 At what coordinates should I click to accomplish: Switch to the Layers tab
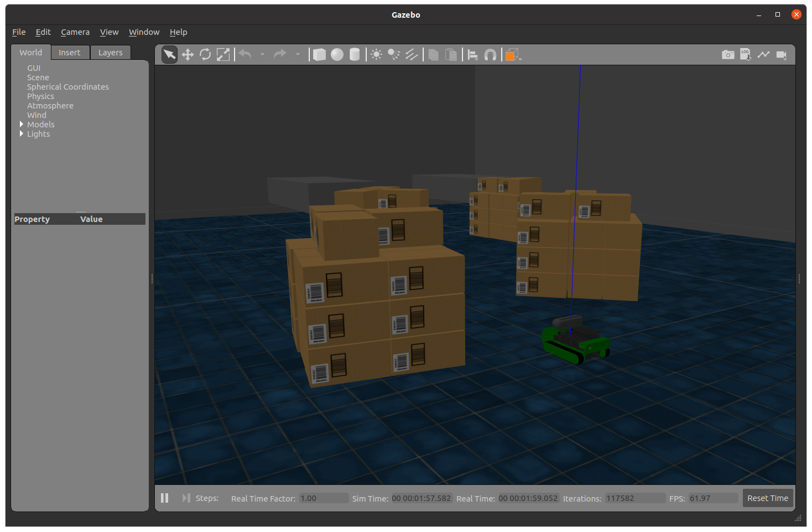pos(111,53)
